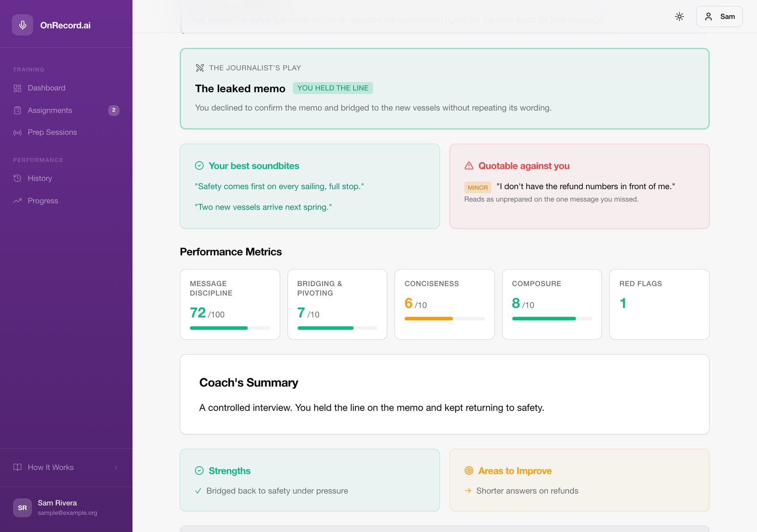Image resolution: width=757 pixels, height=532 pixels.
Task: Click the orange Conciseness progress bar
Action: (x=445, y=318)
